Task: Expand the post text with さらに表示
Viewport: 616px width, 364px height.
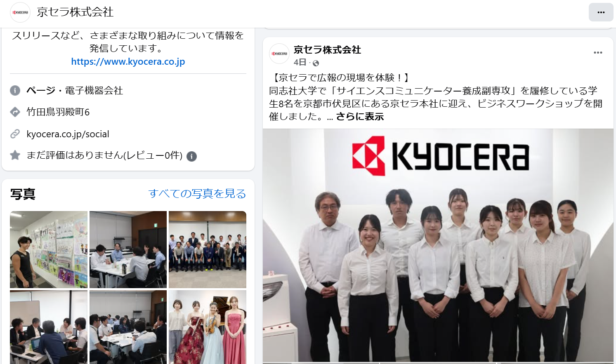Action: (360, 117)
